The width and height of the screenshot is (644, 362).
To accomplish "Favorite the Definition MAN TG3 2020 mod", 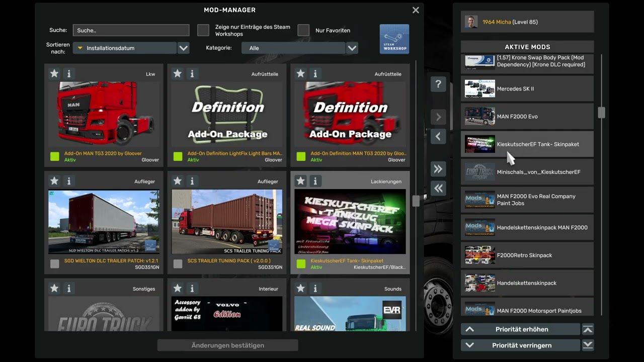I will pyautogui.click(x=301, y=74).
